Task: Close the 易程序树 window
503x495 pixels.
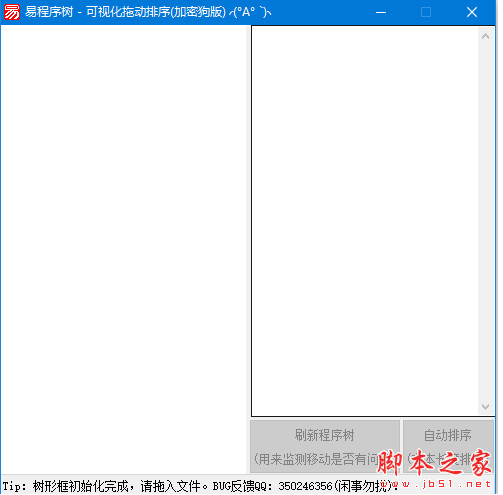Action: (472, 12)
